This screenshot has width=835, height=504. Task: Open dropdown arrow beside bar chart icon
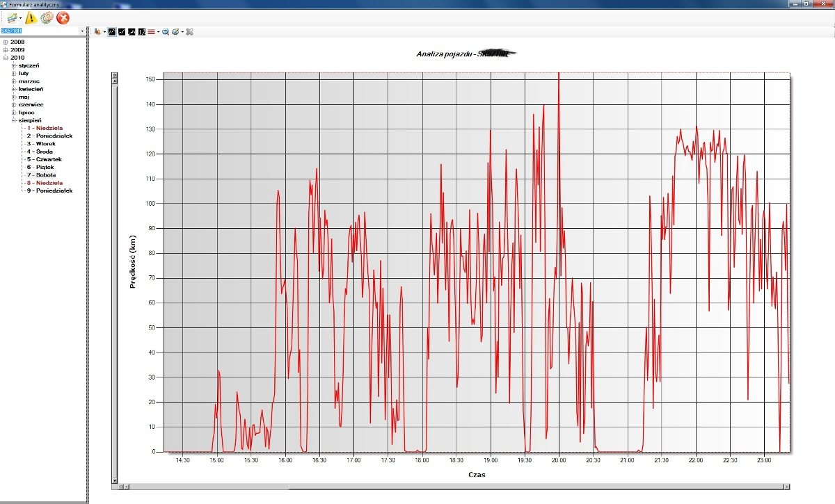click(x=104, y=31)
